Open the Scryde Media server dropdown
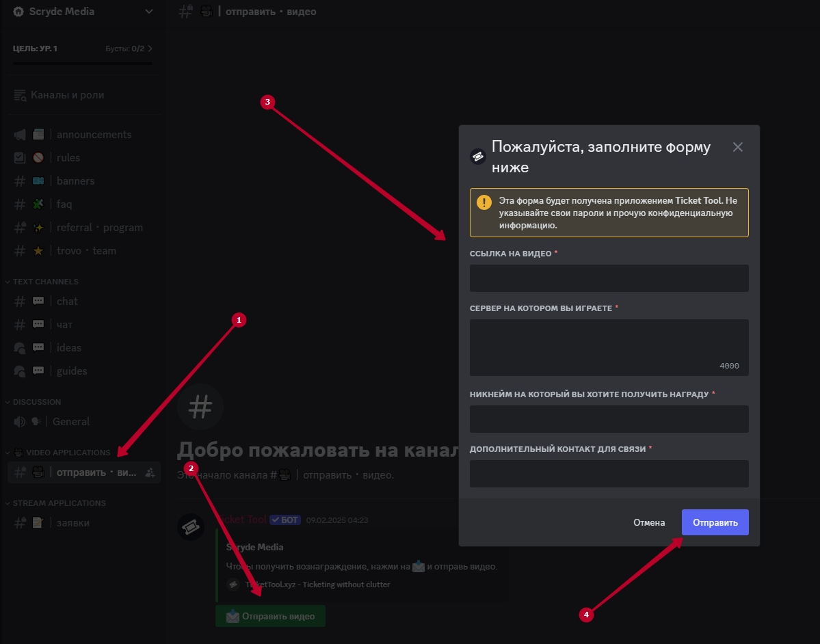Image resolution: width=820 pixels, height=644 pixels. (149, 11)
